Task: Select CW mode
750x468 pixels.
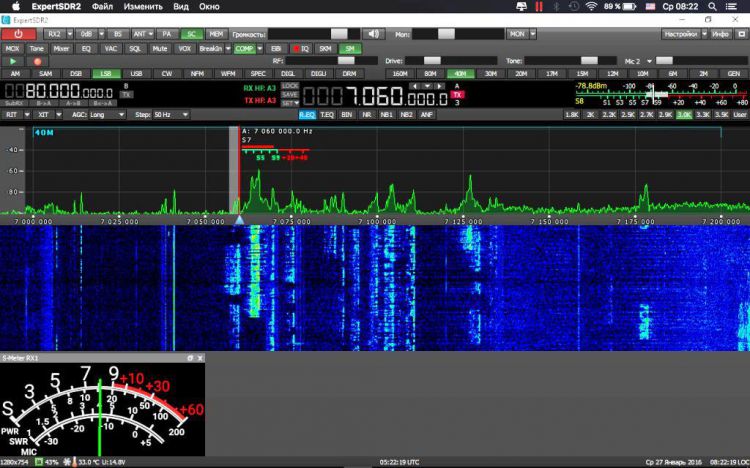Action: [166, 74]
